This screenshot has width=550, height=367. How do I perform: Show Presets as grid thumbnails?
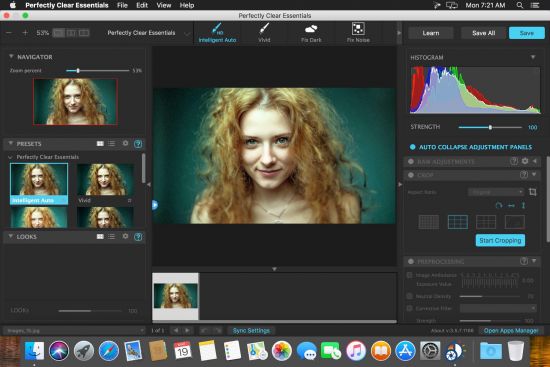click(x=100, y=144)
